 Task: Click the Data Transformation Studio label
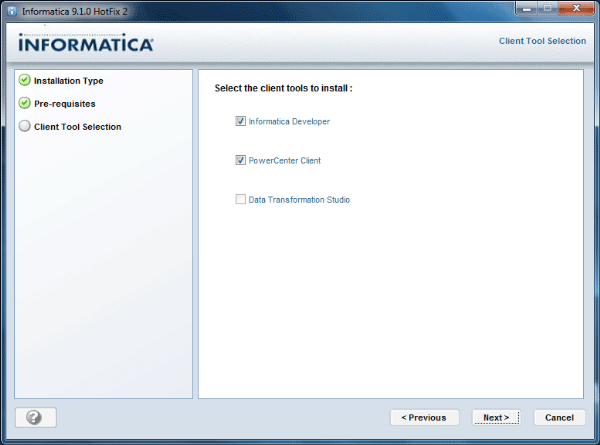[x=299, y=200]
